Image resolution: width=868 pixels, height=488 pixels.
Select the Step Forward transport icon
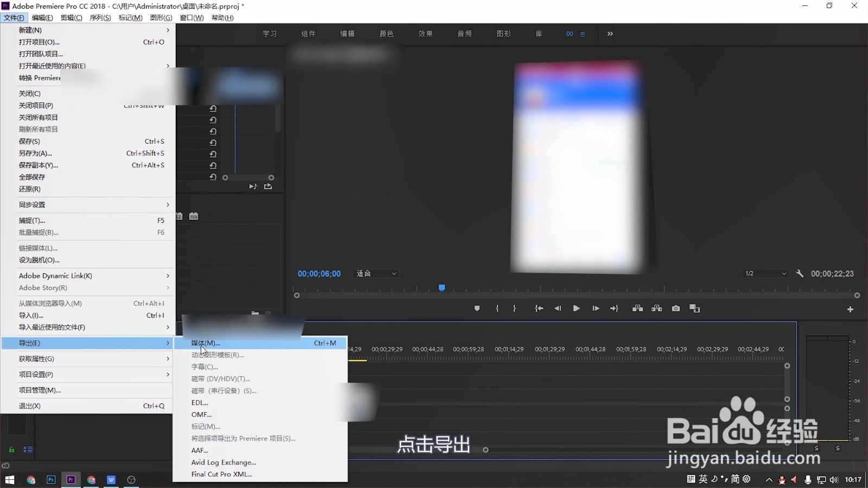(596, 308)
